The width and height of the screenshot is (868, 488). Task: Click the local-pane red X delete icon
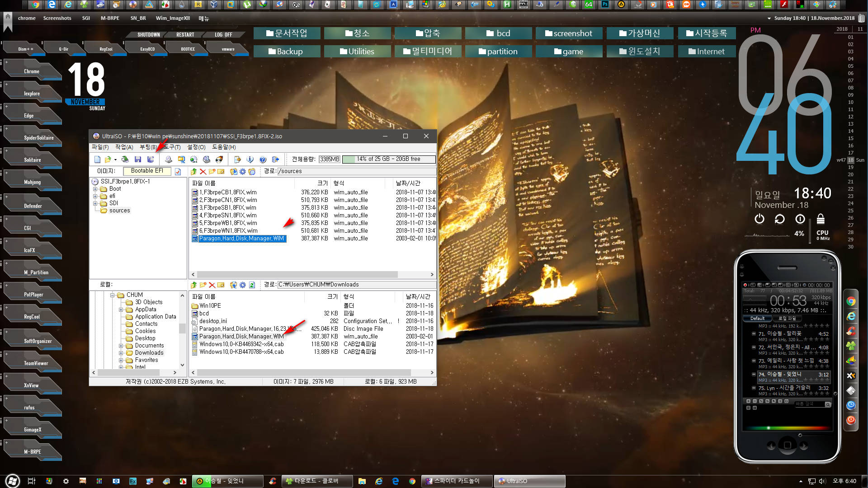coord(212,285)
